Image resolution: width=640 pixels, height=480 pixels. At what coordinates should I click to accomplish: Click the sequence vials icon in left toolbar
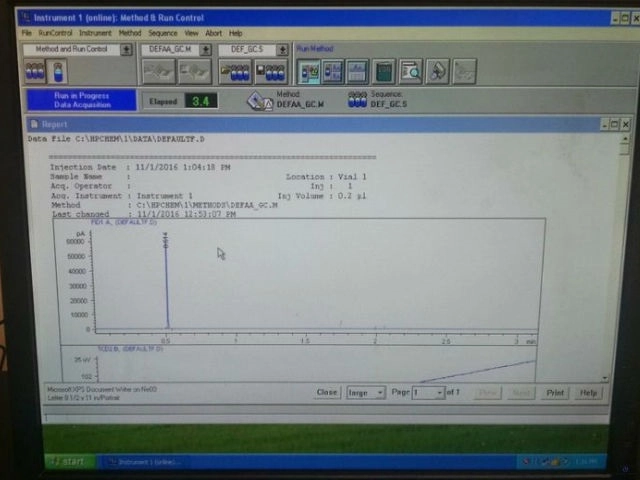pyautogui.click(x=35, y=72)
